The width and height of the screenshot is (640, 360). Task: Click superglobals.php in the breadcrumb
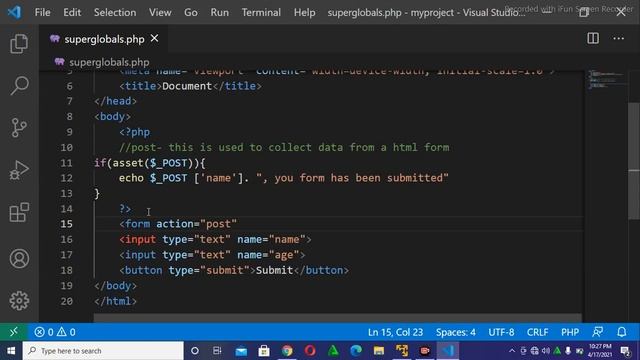109,62
